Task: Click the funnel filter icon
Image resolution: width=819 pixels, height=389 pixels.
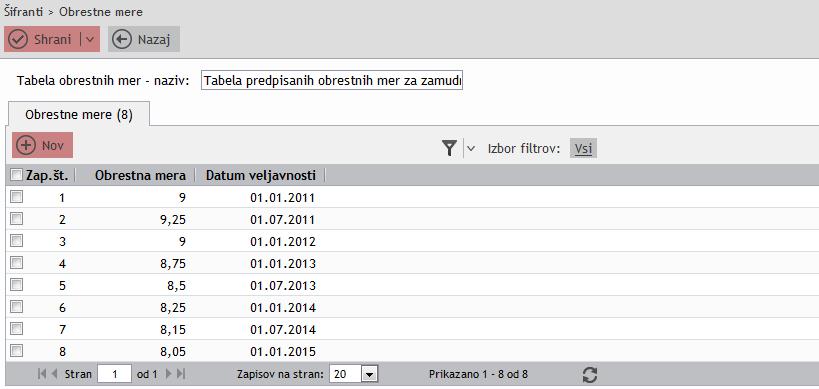Action: pyautogui.click(x=449, y=148)
